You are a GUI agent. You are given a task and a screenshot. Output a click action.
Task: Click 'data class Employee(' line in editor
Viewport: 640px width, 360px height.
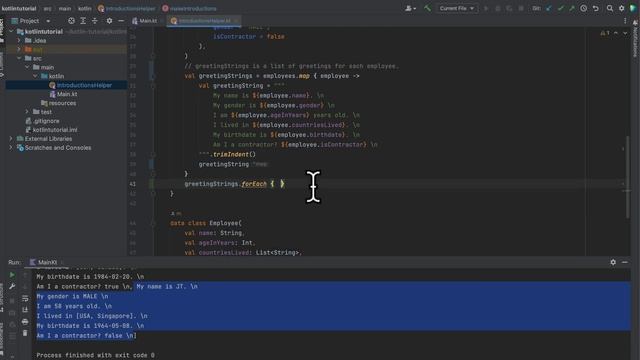[206, 223]
